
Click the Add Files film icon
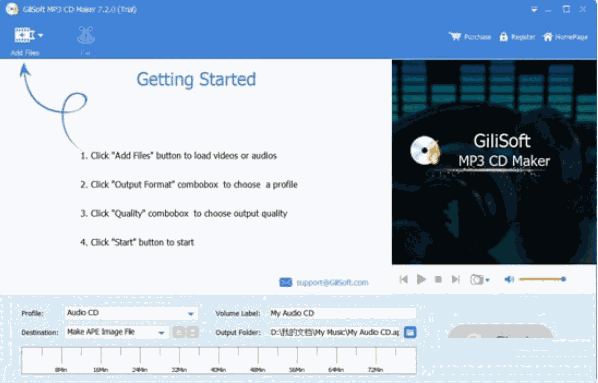point(24,35)
